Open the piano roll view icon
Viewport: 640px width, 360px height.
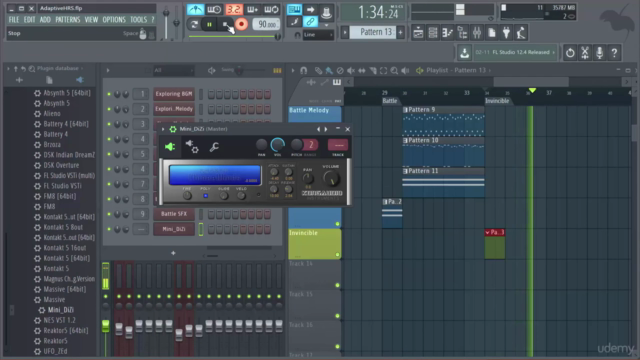(447, 33)
